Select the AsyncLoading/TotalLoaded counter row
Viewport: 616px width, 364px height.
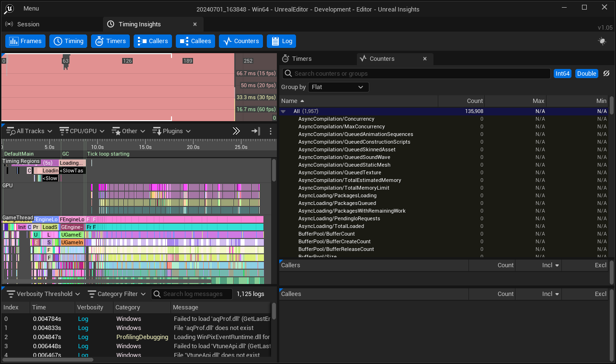(x=444, y=226)
